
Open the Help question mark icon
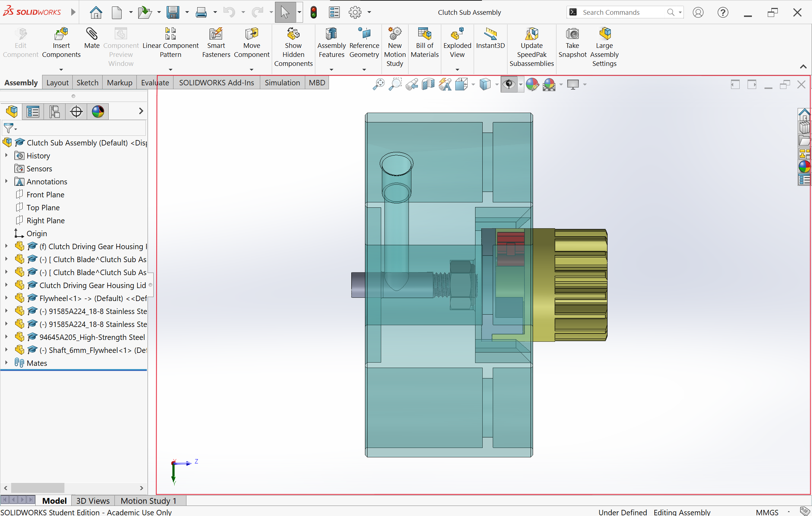click(723, 12)
